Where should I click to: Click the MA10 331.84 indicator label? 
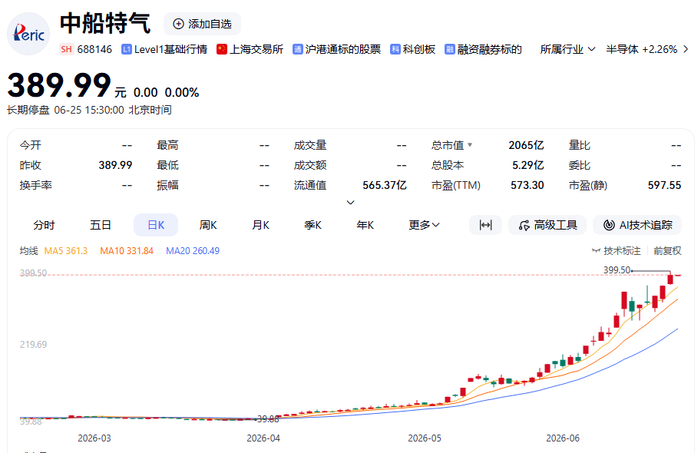pyautogui.click(x=126, y=251)
